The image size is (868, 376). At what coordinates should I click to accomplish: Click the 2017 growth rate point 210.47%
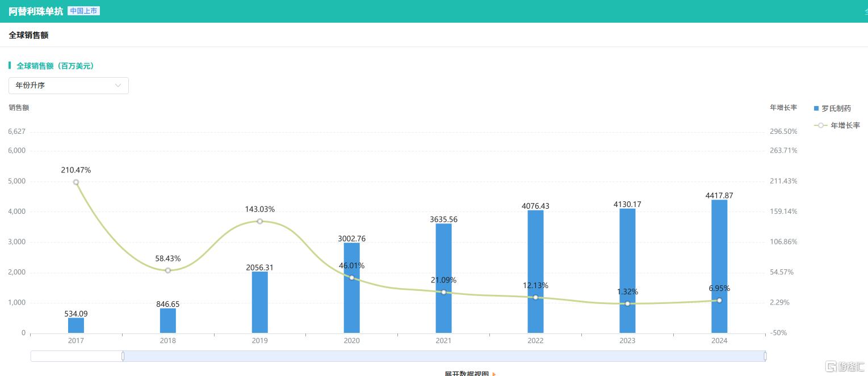point(76,182)
